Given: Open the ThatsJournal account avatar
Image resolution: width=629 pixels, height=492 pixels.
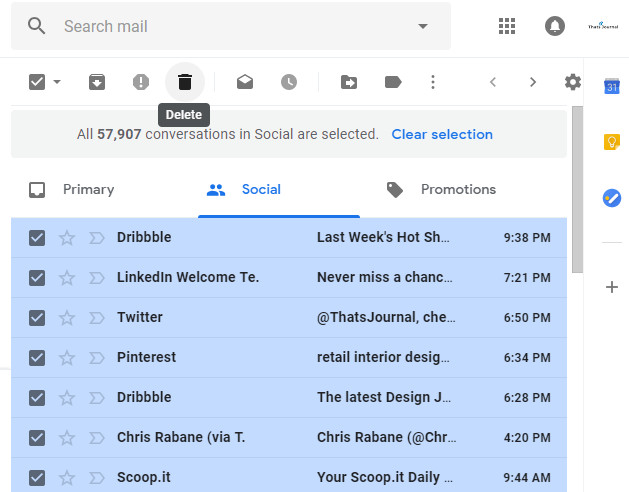Looking at the screenshot, I should click(x=603, y=26).
